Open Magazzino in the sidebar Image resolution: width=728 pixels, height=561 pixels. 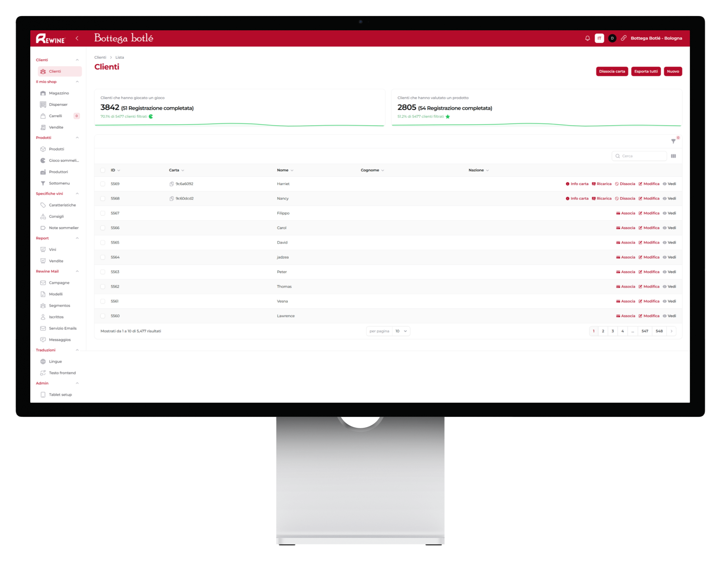coord(59,93)
